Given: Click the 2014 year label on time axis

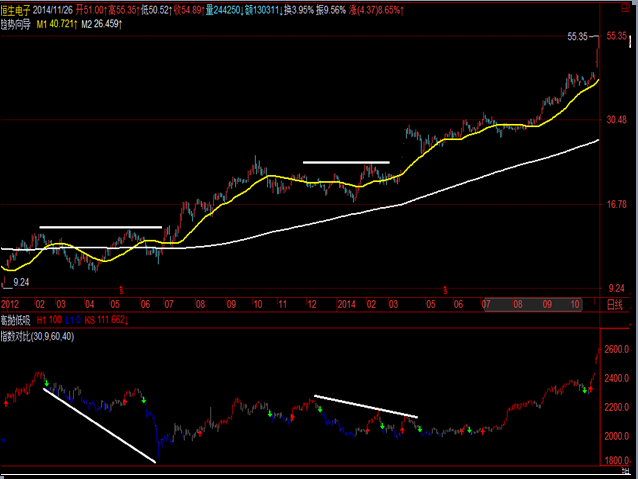Looking at the screenshot, I should [x=346, y=303].
